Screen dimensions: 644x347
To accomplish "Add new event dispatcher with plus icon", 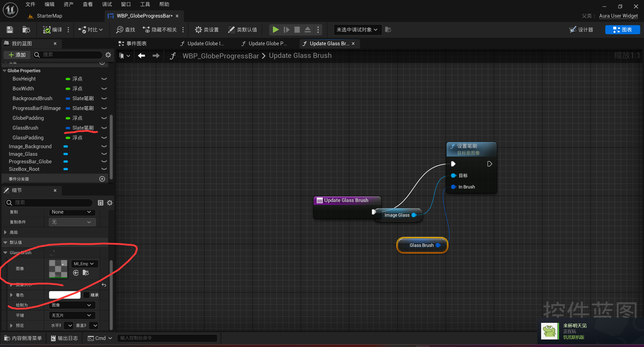I will point(102,179).
